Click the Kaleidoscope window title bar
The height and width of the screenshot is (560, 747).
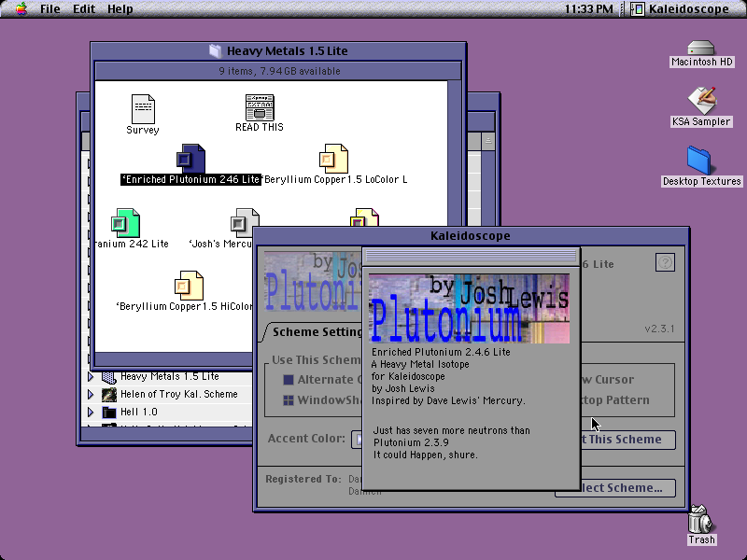click(471, 236)
